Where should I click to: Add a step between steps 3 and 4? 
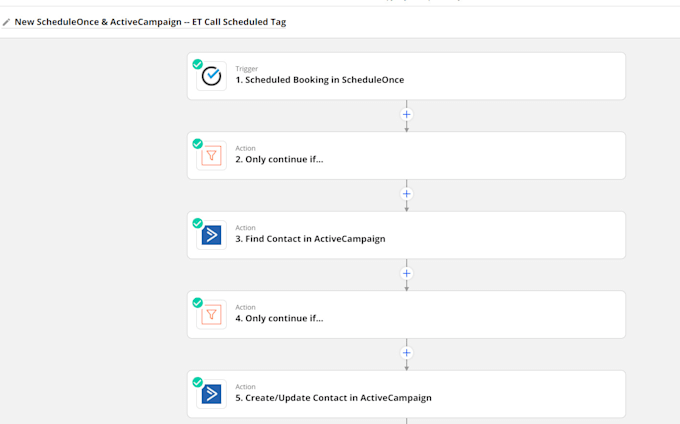coord(406,273)
